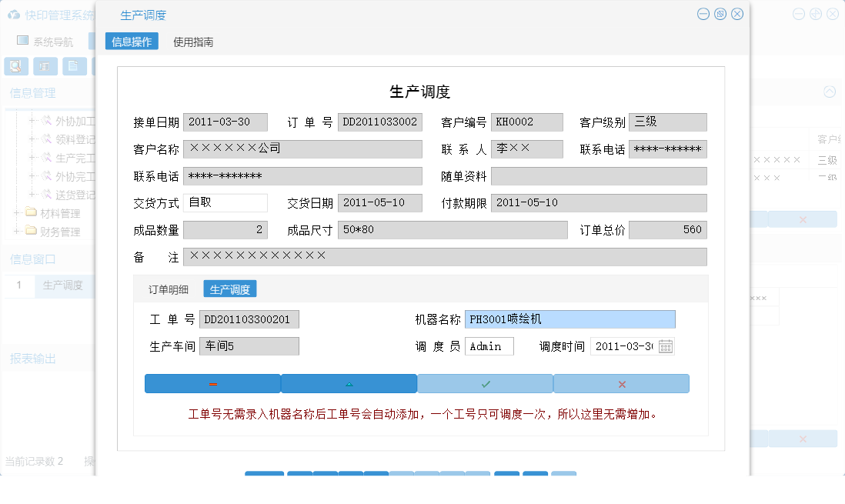This screenshot has width=845, height=504.
Task: Click the blue triangle collapse button
Action: (349, 383)
